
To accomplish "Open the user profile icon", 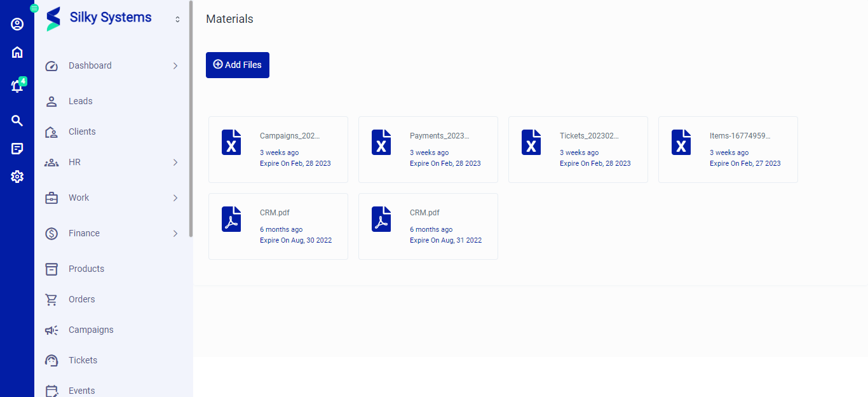I will (x=17, y=24).
